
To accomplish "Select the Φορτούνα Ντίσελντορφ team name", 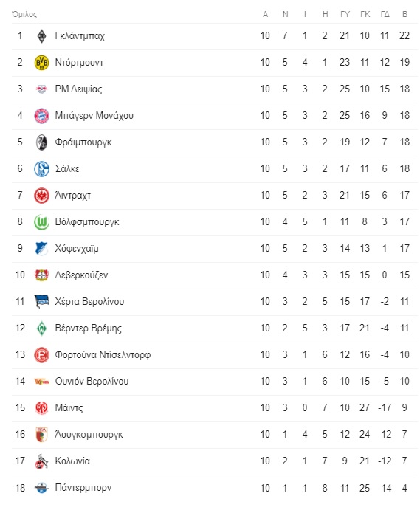I will coord(103,354).
